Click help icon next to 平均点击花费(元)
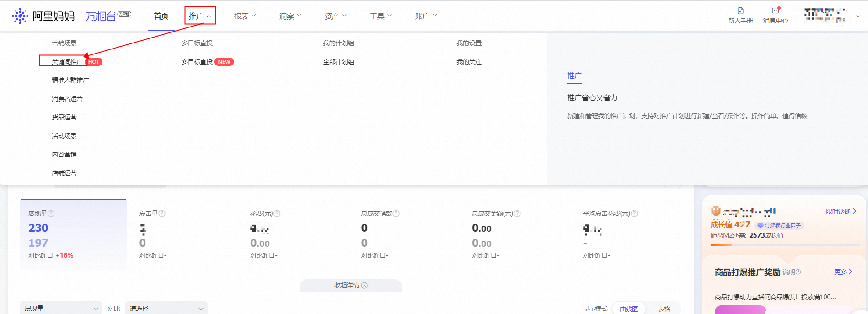This screenshot has width=868, height=314. tap(634, 213)
